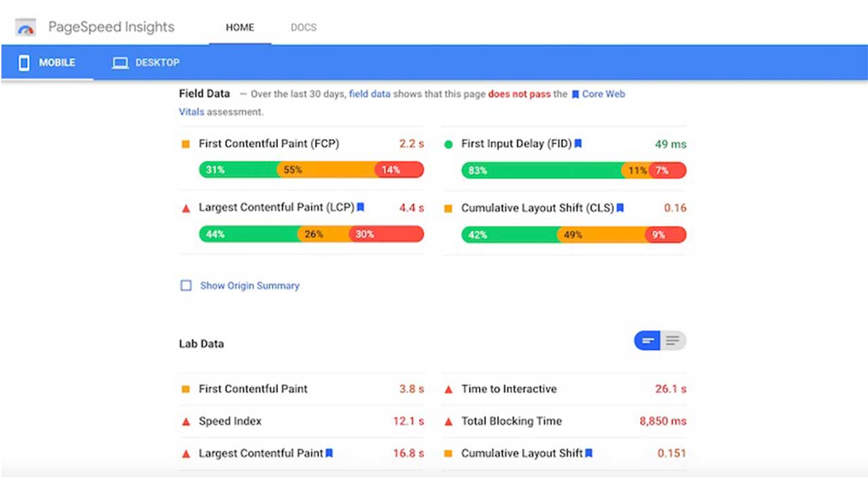
Task: Click the Speed Index value 12.1 s
Action: (x=408, y=421)
